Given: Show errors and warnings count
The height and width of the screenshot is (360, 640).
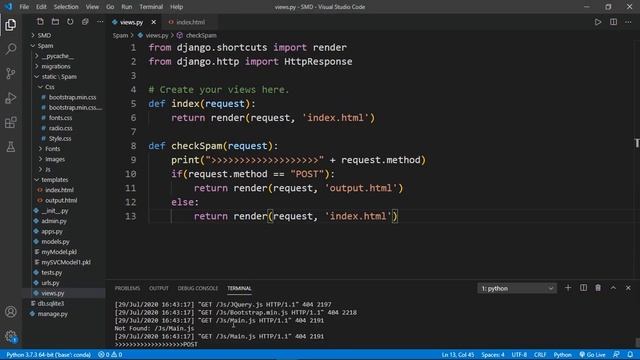Looking at the screenshot, I should 110,355.
